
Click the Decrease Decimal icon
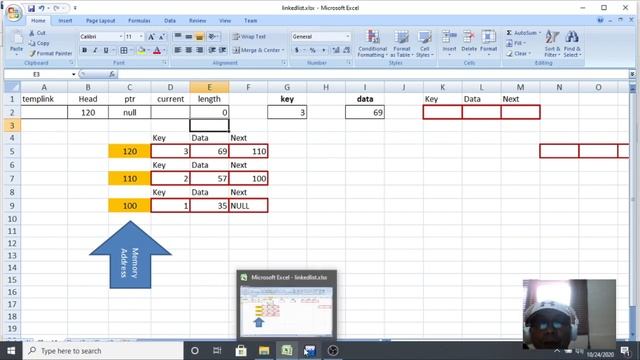347,50
